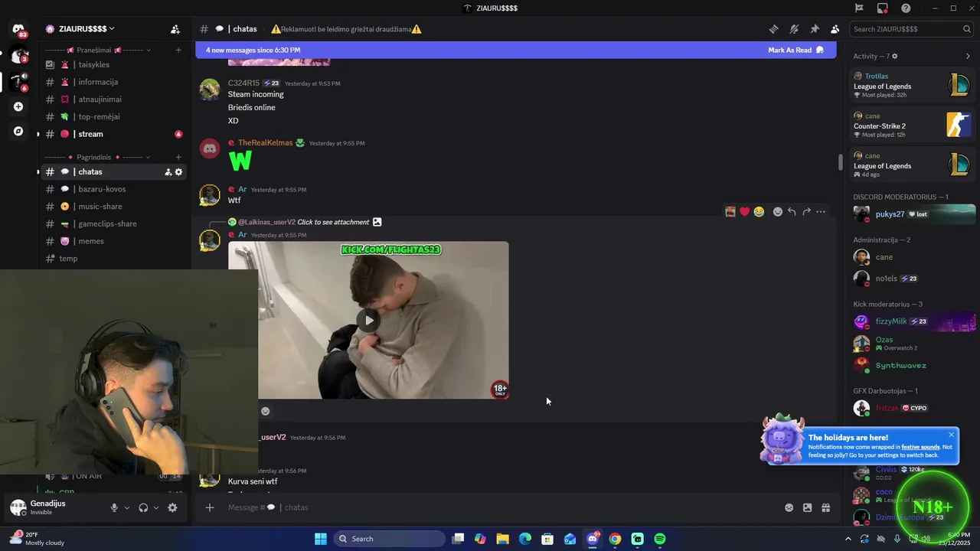The image size is (980, 551).
Task: Open Discord direct messages home icon
Action: point(18,29)
